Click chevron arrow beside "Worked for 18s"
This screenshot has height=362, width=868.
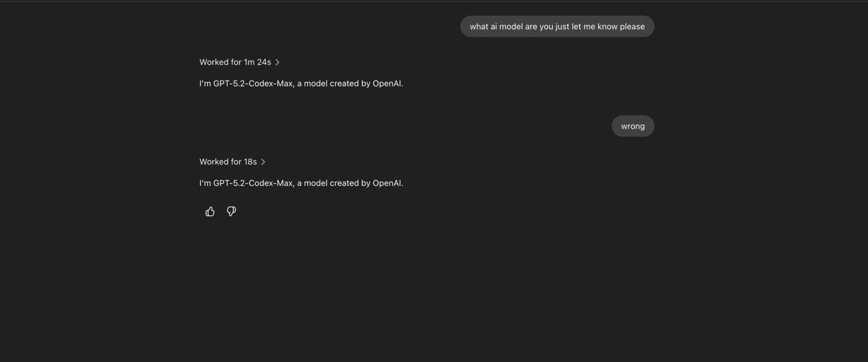click(263, 162)
